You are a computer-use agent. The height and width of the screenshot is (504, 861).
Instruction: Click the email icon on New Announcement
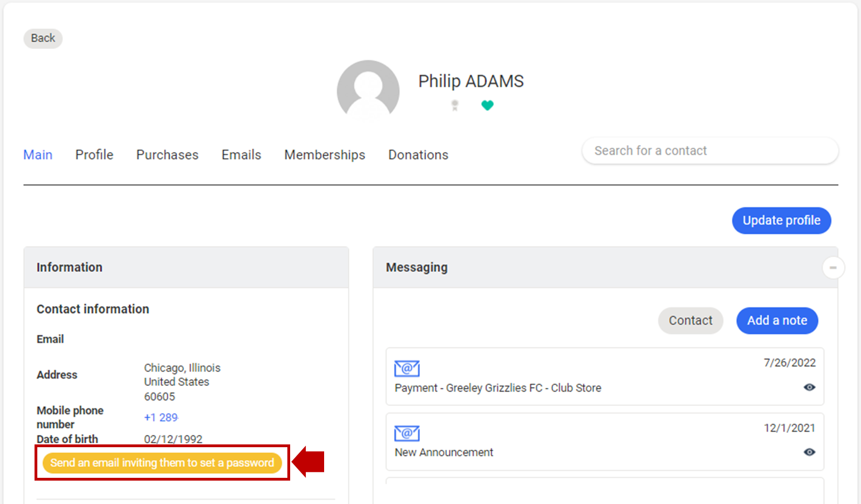(407, 433)
